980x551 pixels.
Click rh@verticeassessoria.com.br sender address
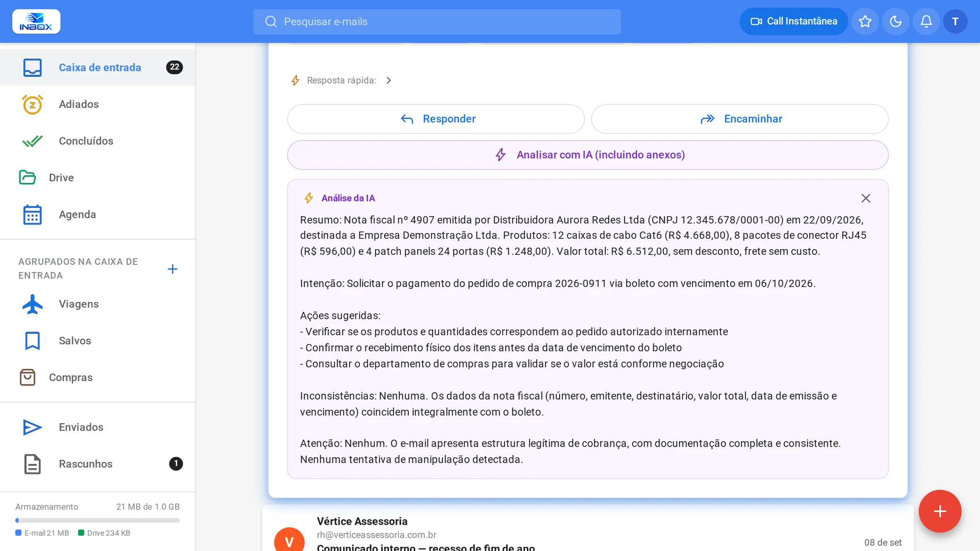tap(377, 535)
